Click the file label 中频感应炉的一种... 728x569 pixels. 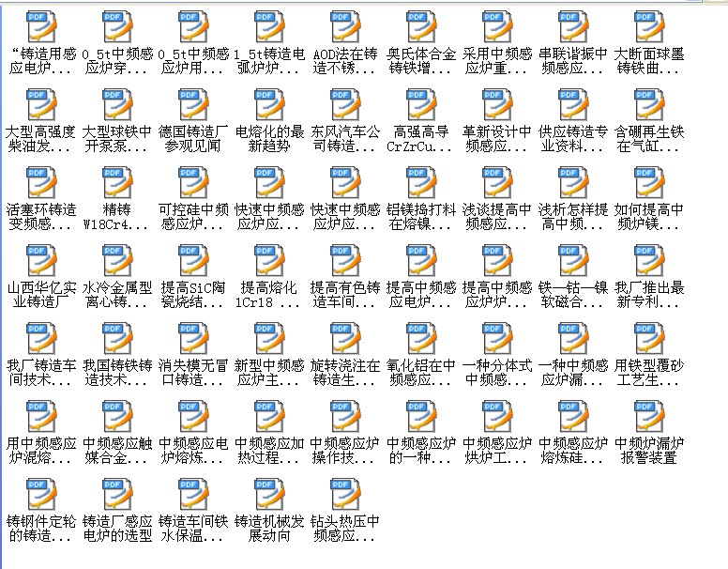click(421, 451)
